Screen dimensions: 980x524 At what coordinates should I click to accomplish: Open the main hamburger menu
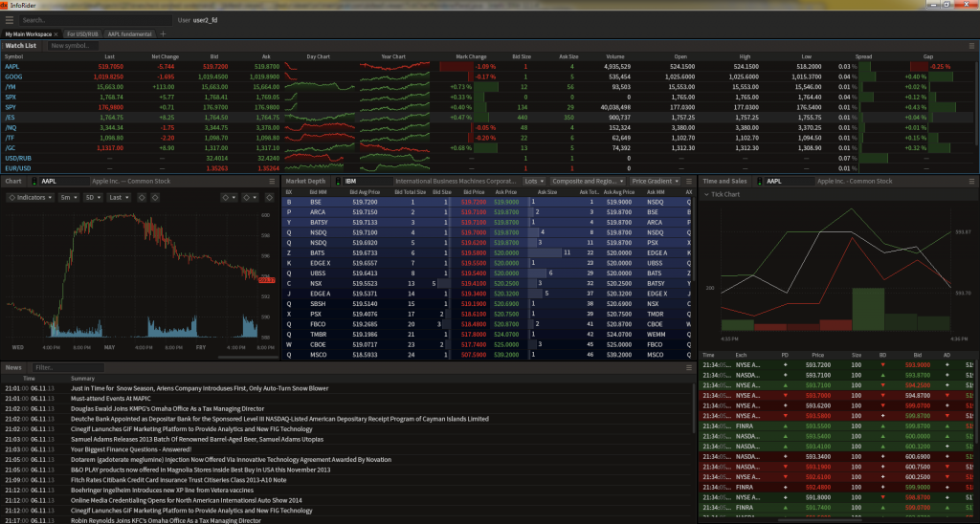coord(10,19)
